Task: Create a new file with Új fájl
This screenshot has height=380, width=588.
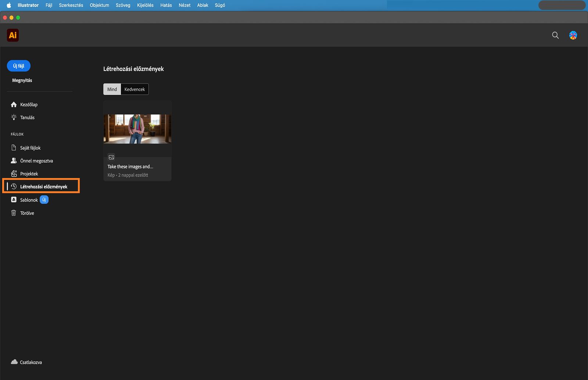Action: pos(19,66)
